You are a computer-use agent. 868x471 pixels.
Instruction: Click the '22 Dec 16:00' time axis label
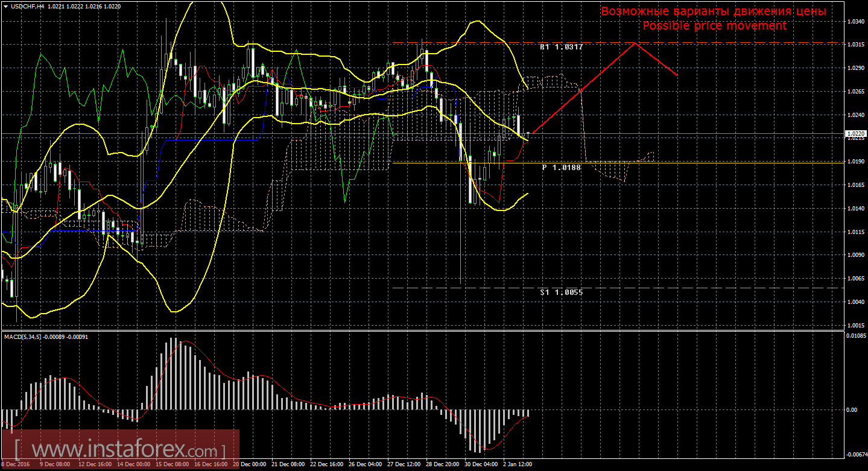click(x=326, y=465)
